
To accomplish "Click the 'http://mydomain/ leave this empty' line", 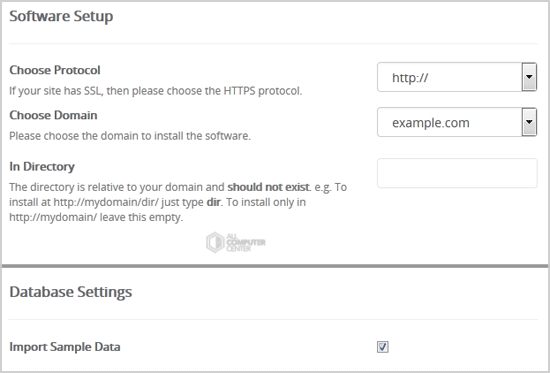I will point(96,217).
